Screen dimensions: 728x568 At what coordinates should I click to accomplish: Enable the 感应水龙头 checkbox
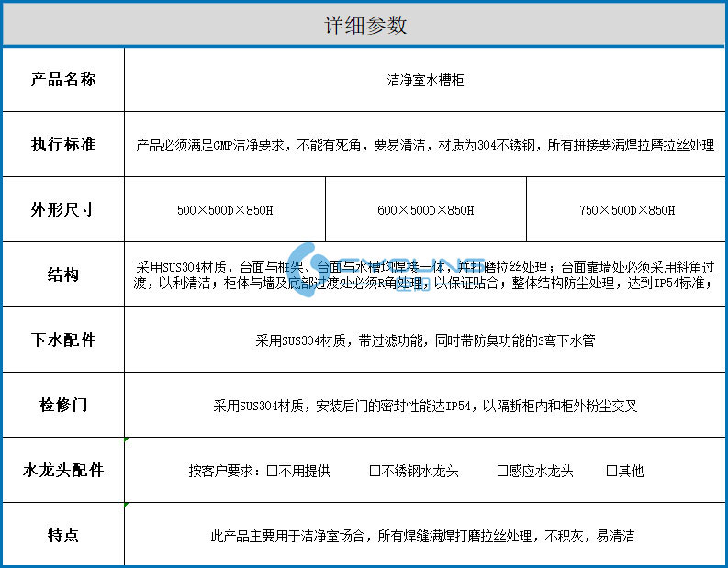[502, 472]
